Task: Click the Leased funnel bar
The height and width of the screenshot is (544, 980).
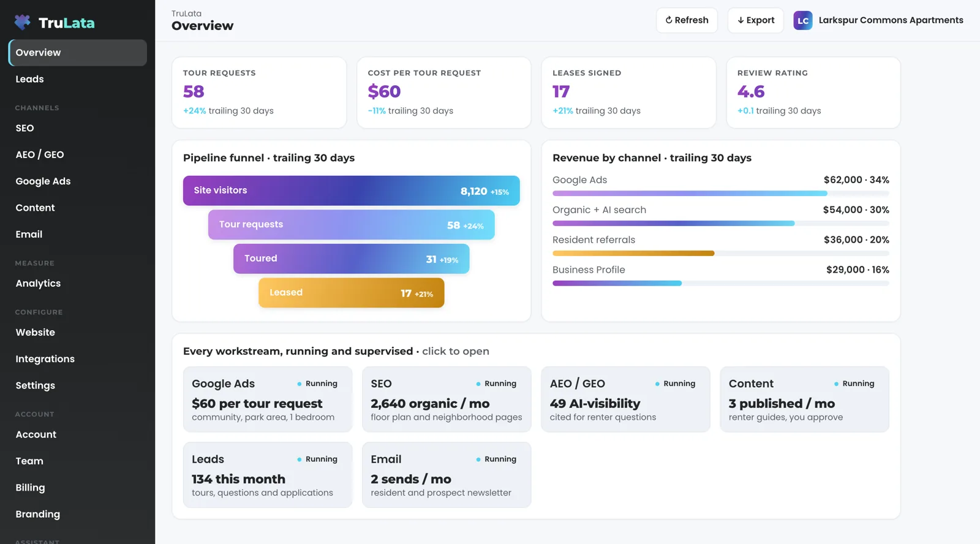Action: click(x=352, y=293)
